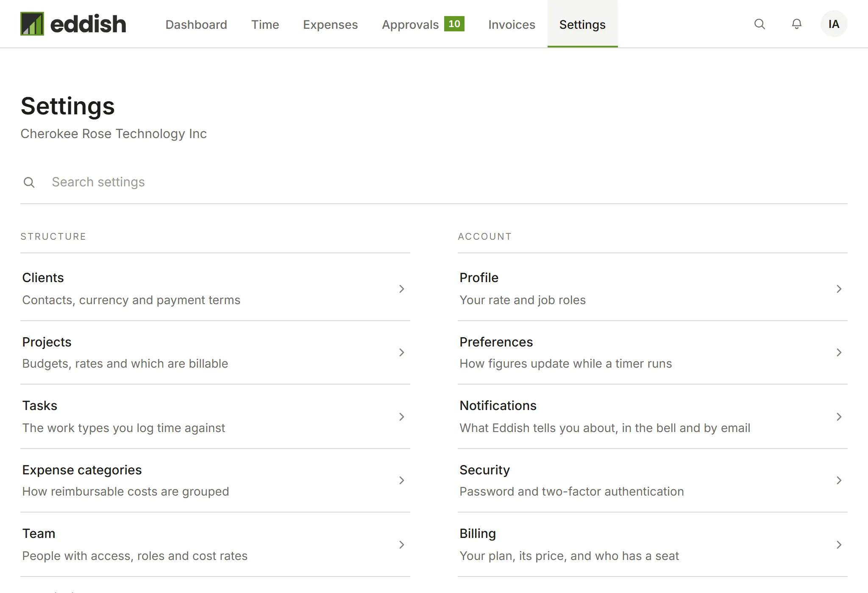Click 'People with access, roles and cost rates'

[x=135, y=556]
